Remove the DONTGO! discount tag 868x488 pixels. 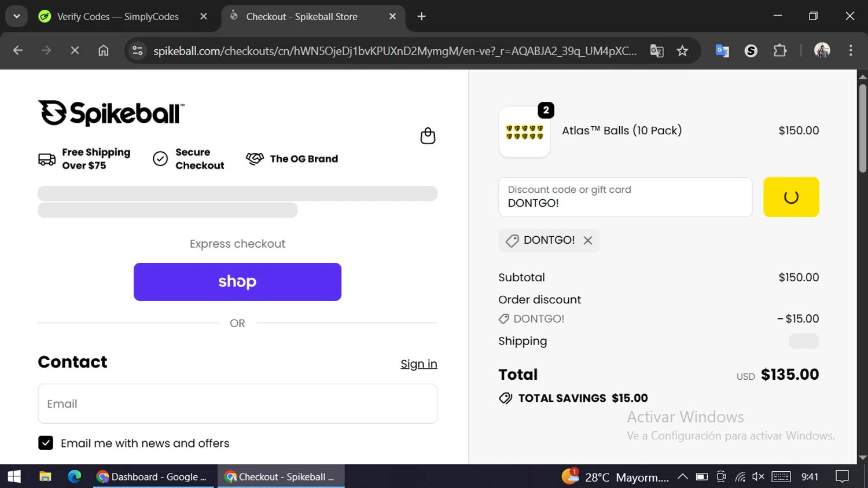(588, 240)
